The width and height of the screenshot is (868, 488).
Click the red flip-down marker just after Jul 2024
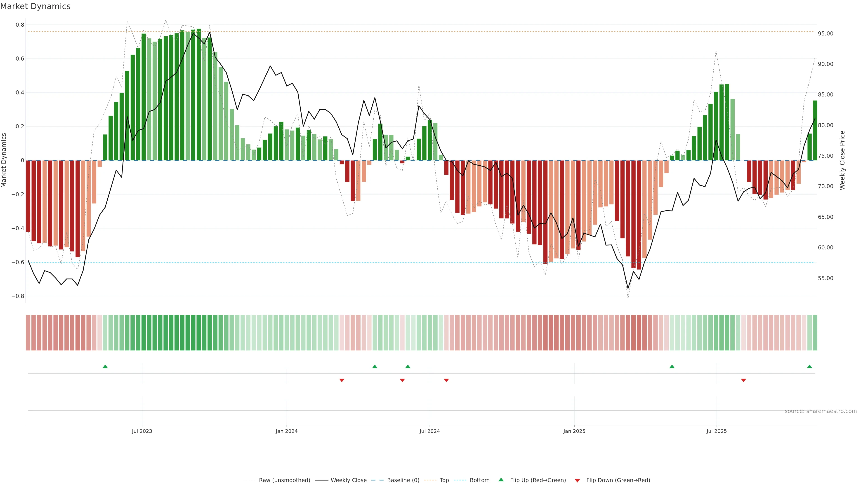[446, 380]
